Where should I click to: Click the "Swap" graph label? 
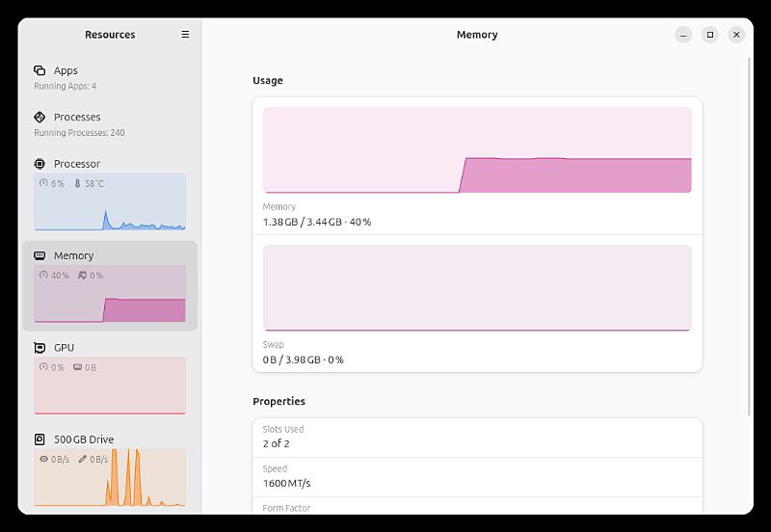point(273,345)
